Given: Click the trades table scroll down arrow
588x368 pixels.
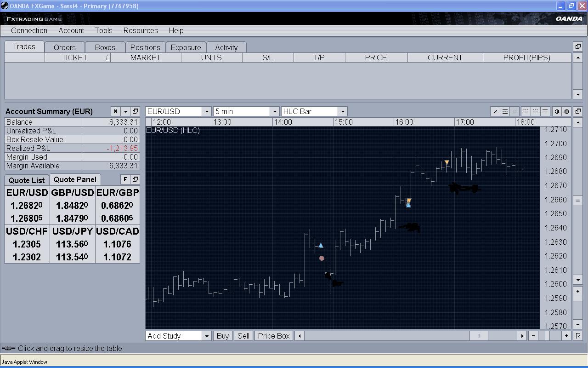Looking at the screenshot, I should click(x=578, y=94).
